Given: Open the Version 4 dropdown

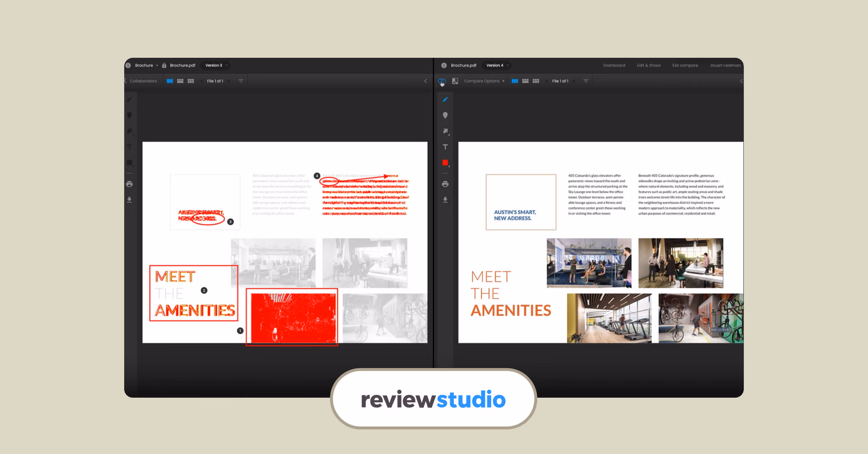Looking at the screenshot, I should pyautogui.click(x=497, y=66).
